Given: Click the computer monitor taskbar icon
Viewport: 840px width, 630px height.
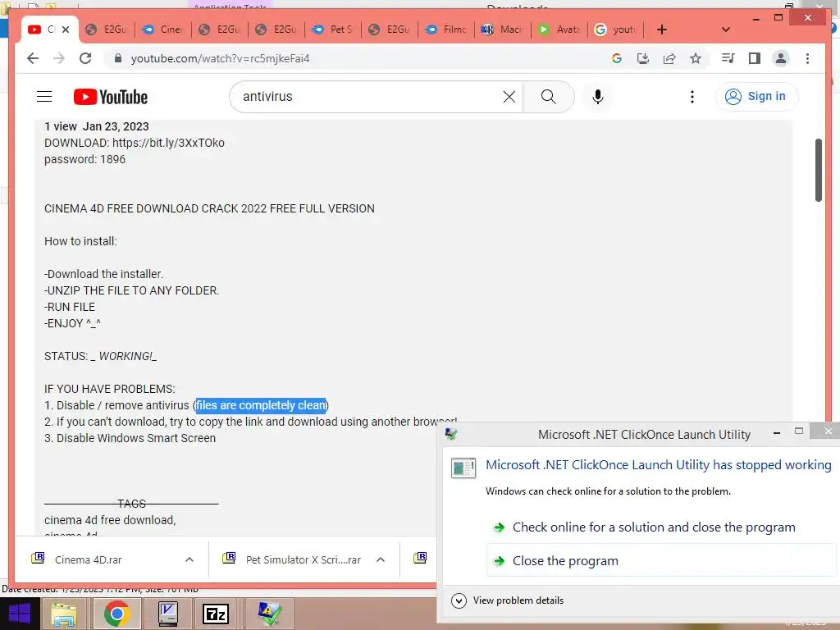Looking at the screenshot, I should pyautogui.click(x=167, y=614).
